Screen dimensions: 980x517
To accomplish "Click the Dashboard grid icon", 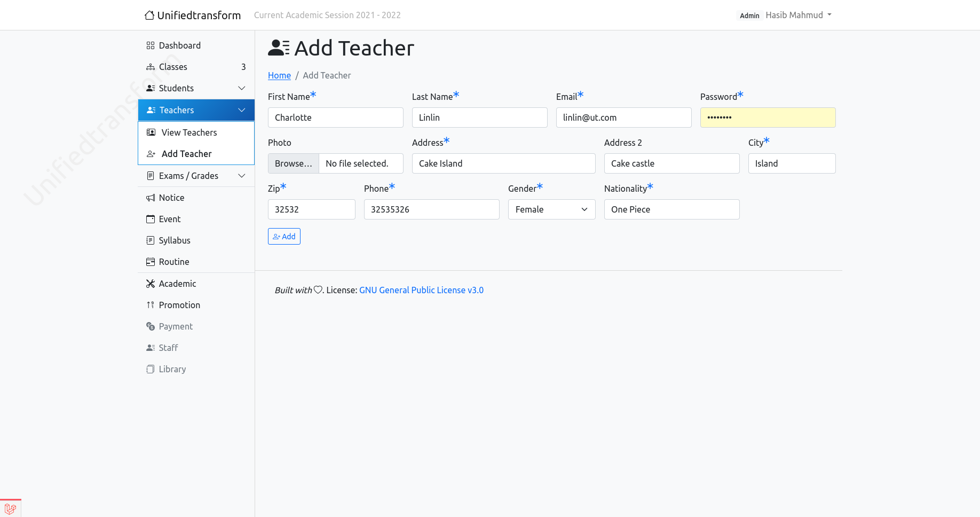I will (x=151, y=45).
